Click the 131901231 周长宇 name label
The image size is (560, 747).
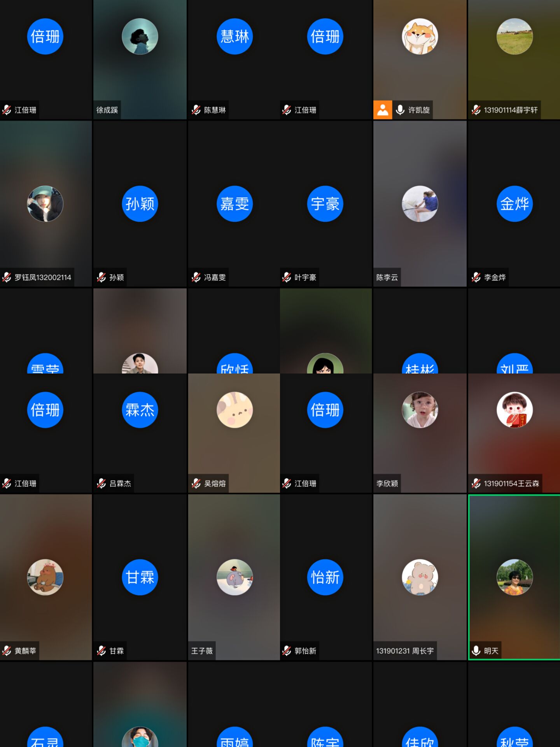point(404,651)
